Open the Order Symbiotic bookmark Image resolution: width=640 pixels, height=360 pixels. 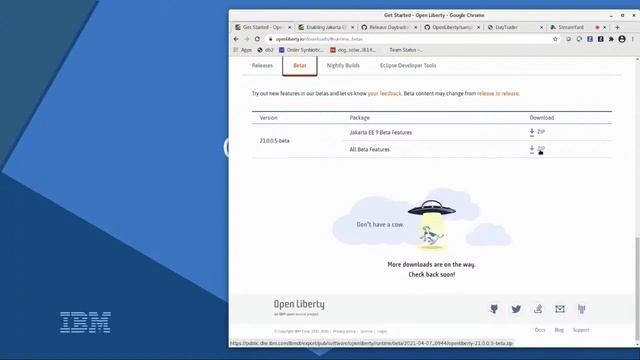click(301, 50)
